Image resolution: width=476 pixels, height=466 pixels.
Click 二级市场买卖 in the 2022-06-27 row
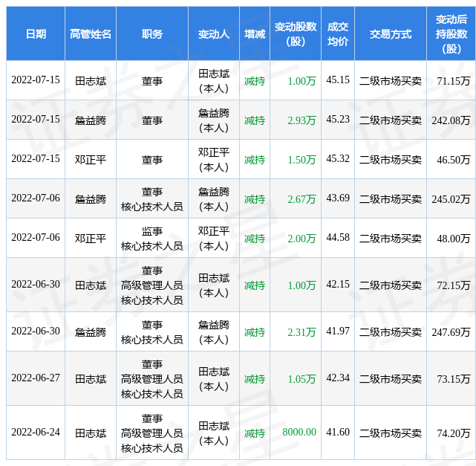pos(391,379)
